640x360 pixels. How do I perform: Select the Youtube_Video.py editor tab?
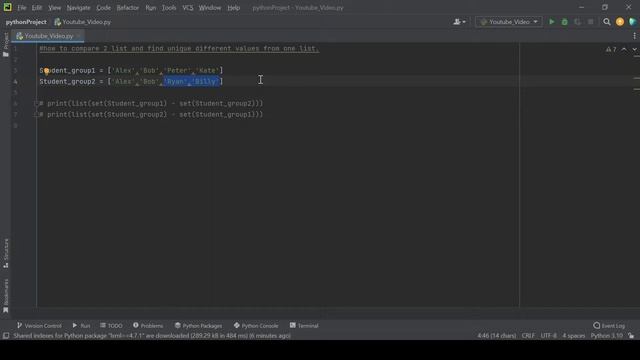click(x=48, y=36)
